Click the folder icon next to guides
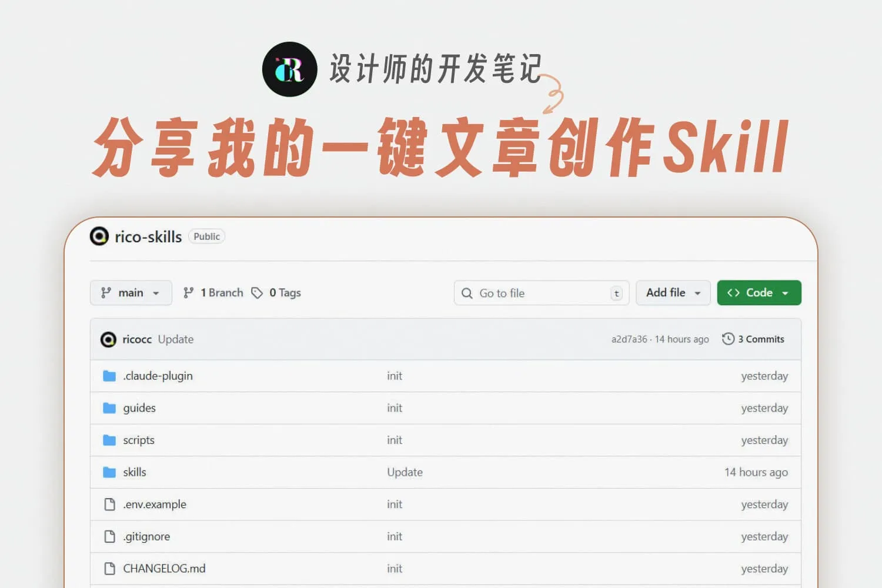This screenshot has width=882, height=588. coord(109,407)
